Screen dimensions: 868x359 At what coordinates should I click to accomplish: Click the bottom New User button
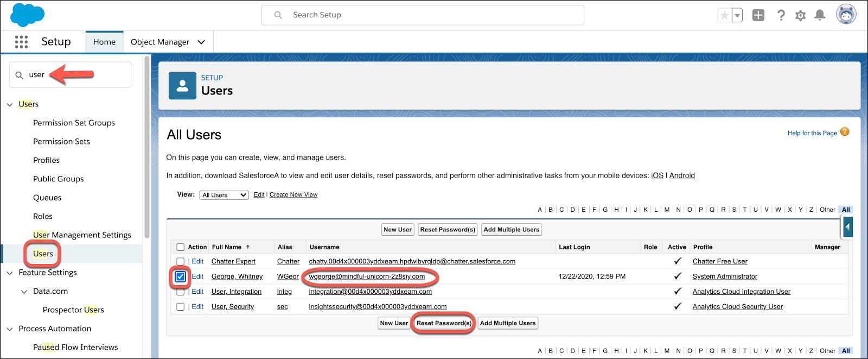(x=394, y=323)
